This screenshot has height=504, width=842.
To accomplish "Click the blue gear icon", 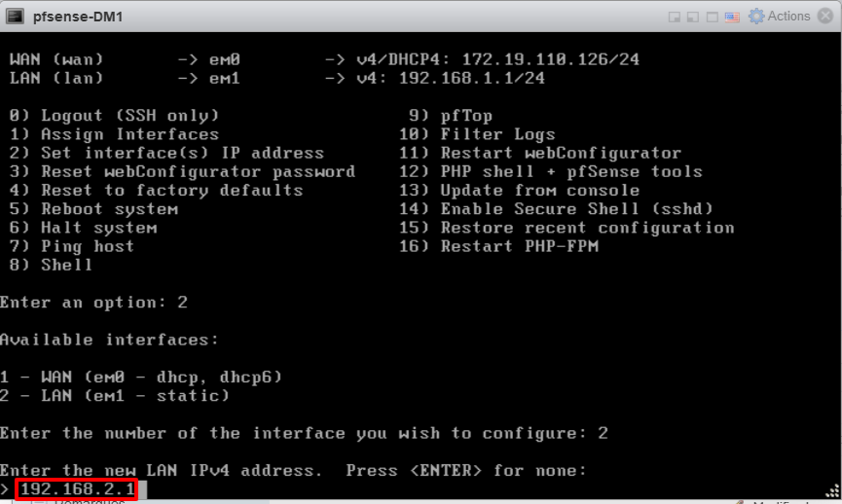I will click(x=755, y=17).
